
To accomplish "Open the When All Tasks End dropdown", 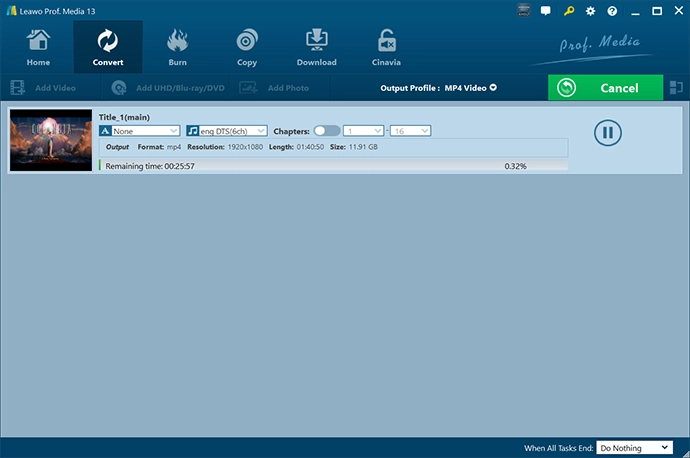I will (635, 448).
